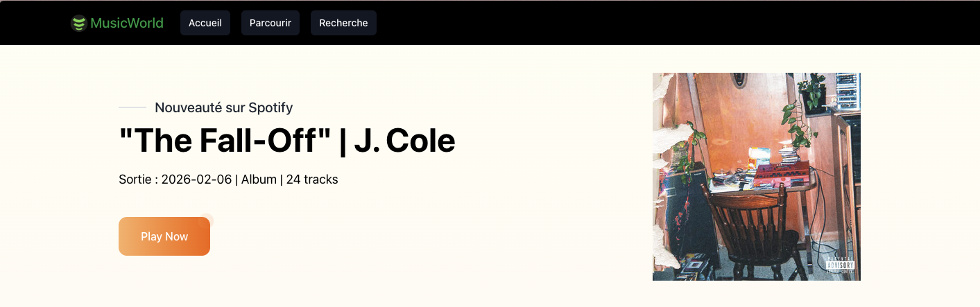The image size is (980, 307).
Task: Click the "24 tracks" text
Action: click(312, 179)
